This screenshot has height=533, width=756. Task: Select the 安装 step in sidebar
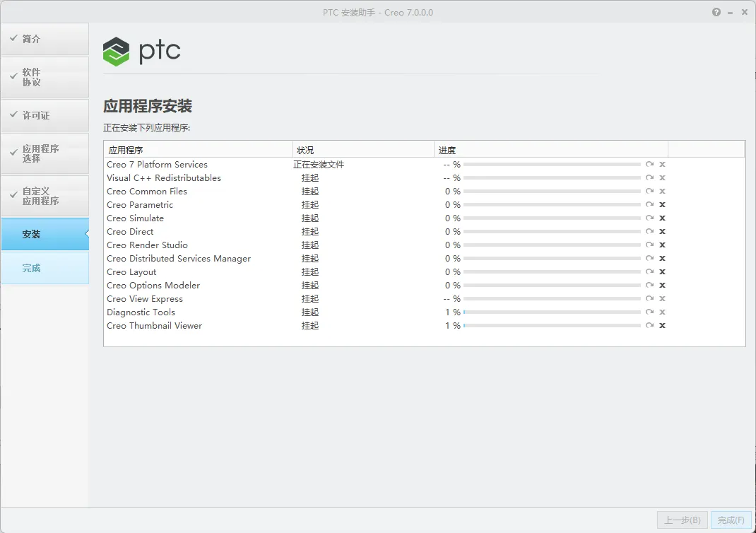[x=45, y=234]
